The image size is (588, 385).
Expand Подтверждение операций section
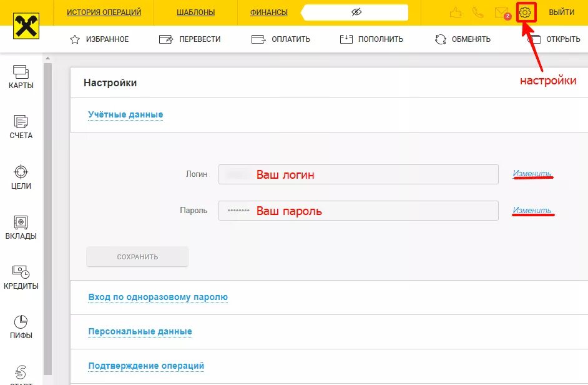(x=146, y=366)
